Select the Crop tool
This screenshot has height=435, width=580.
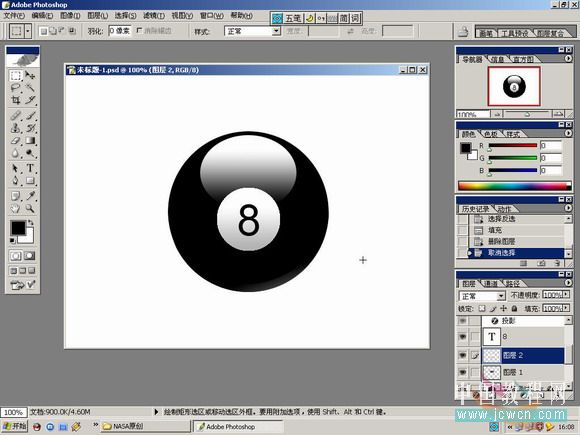(16, 100)
